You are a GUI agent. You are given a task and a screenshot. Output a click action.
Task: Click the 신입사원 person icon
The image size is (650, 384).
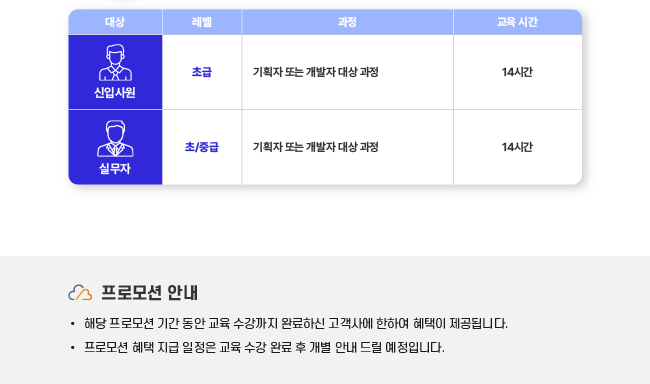pyautogui.click(x=115, y=63)
